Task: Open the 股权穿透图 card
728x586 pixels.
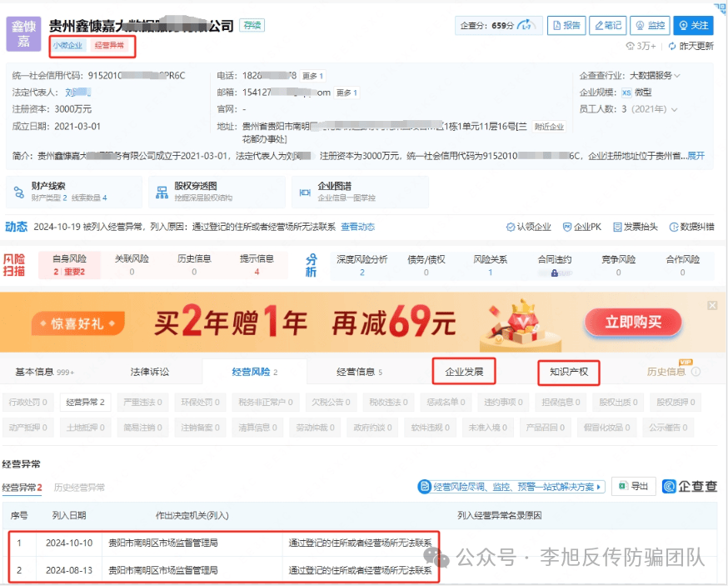Action: [217, 192]
